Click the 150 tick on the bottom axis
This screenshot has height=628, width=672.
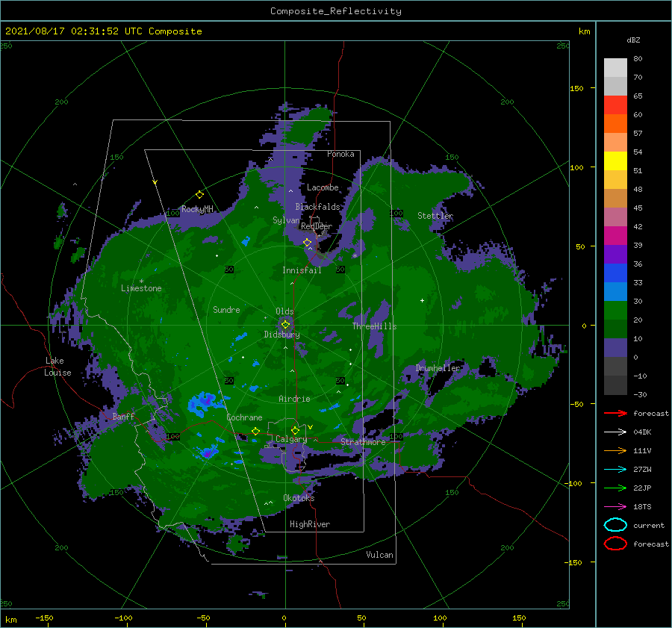[x=519, y=618]
